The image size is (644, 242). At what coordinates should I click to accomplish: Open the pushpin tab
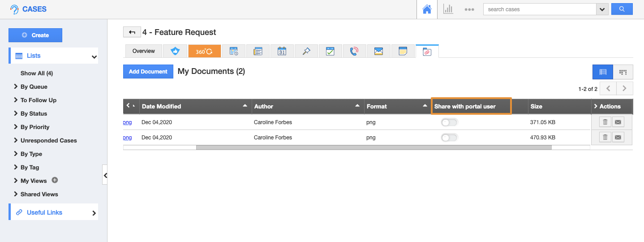[x=306, y=51]
